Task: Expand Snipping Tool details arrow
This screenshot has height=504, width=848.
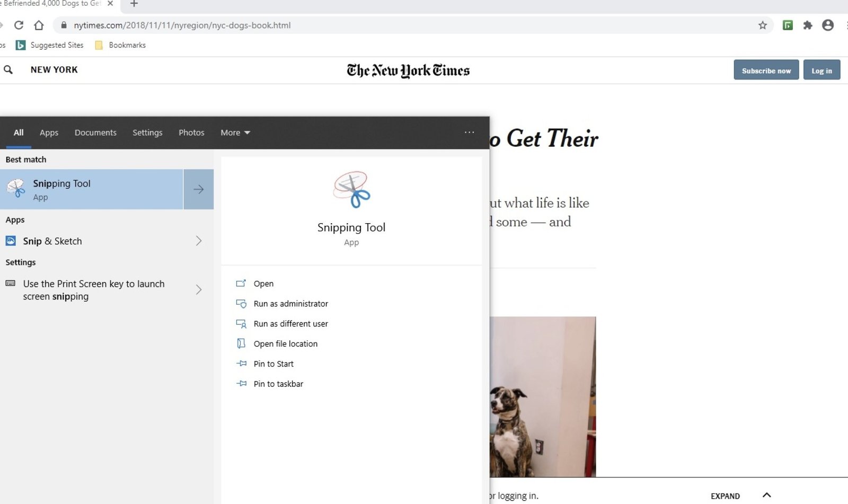Action: pos(199,189)
